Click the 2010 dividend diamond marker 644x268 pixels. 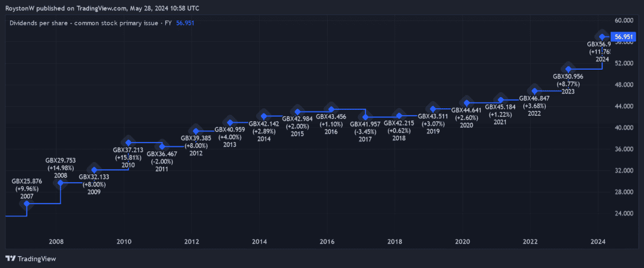click(x=128, y=143)
